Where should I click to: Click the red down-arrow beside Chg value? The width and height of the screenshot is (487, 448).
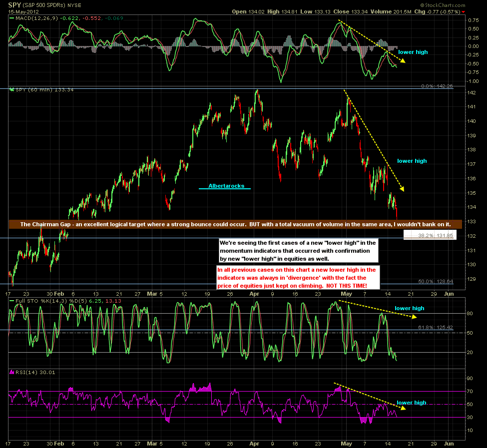tap(463, 12)
